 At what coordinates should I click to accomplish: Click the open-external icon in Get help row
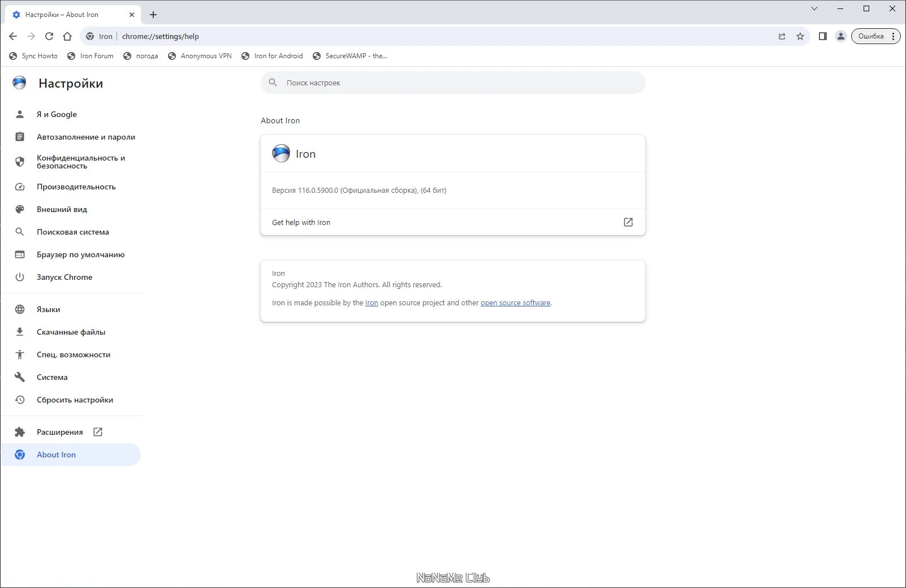pyautogui.click(x=628, y=222)
